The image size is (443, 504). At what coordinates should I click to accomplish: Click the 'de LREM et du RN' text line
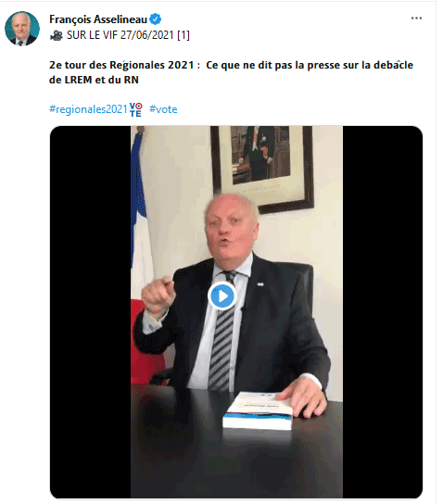click(94, 80)
